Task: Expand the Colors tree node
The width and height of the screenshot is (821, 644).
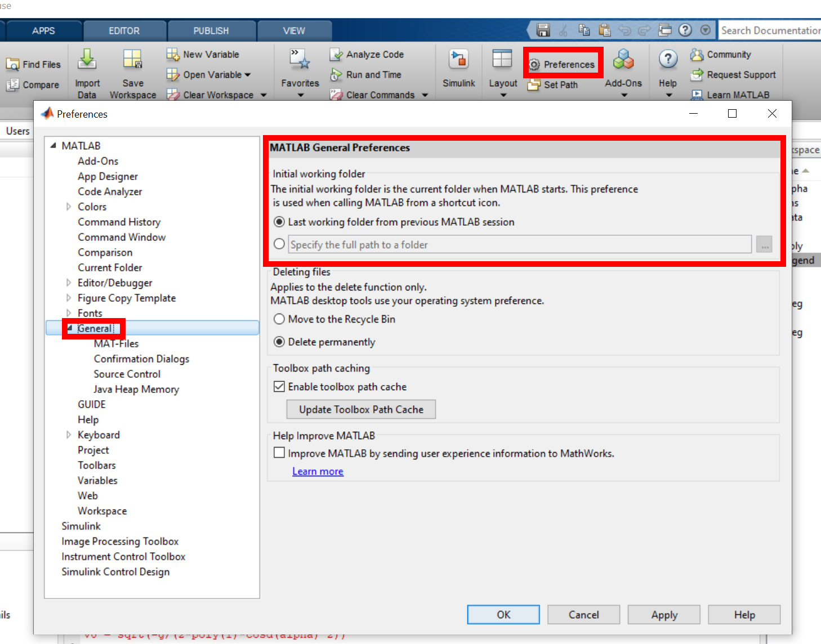Action: pos(69,207)
